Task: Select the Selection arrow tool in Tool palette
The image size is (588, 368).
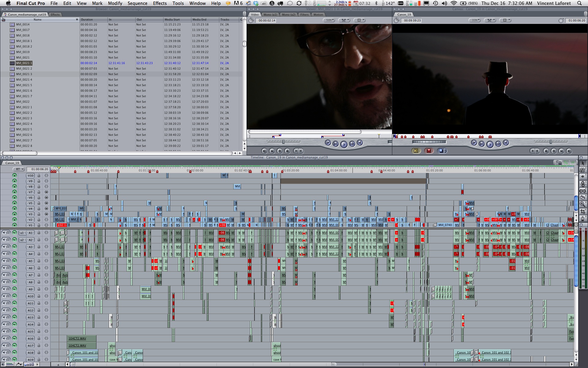Action: click(x=583, y=163)
